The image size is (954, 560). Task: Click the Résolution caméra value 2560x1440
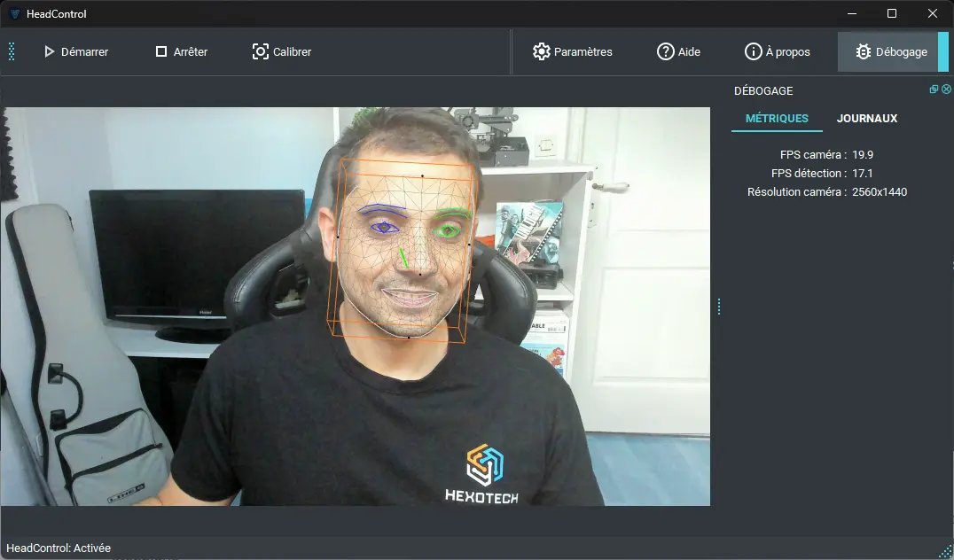(x=879, y=192)
